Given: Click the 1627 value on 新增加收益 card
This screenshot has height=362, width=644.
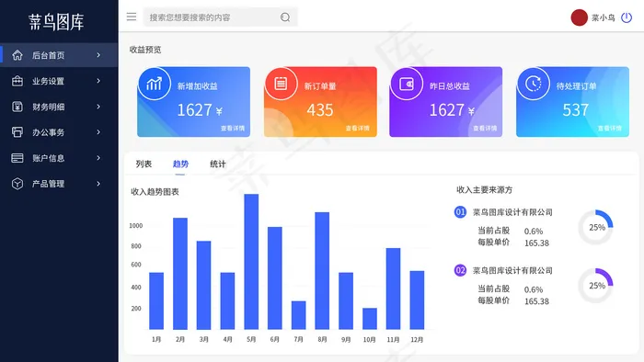Looking at the screenshot, I should click(x=194, y=110).
